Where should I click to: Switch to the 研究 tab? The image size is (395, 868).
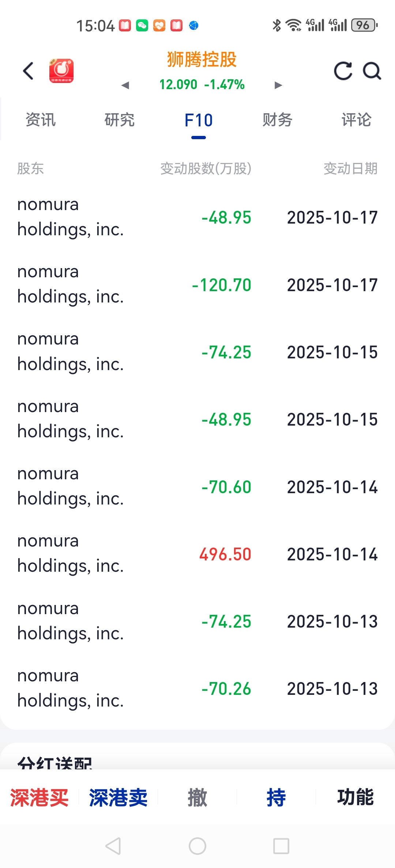[x=120, y=120]
